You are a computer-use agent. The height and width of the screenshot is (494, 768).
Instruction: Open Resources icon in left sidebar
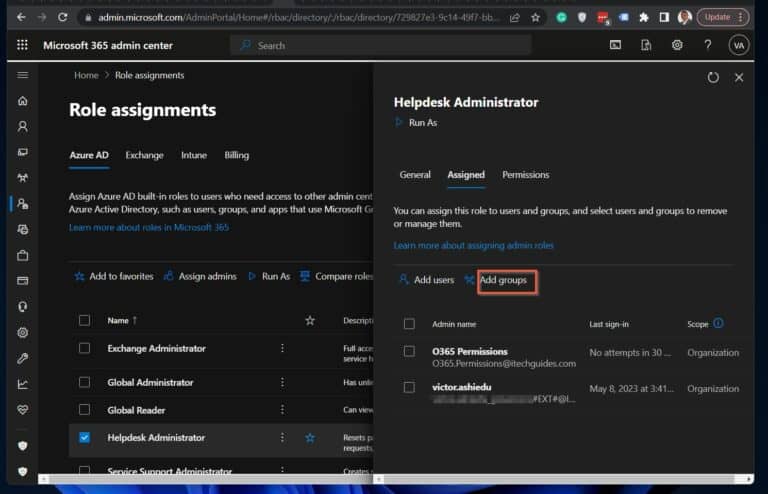click(x=23, y=229)
